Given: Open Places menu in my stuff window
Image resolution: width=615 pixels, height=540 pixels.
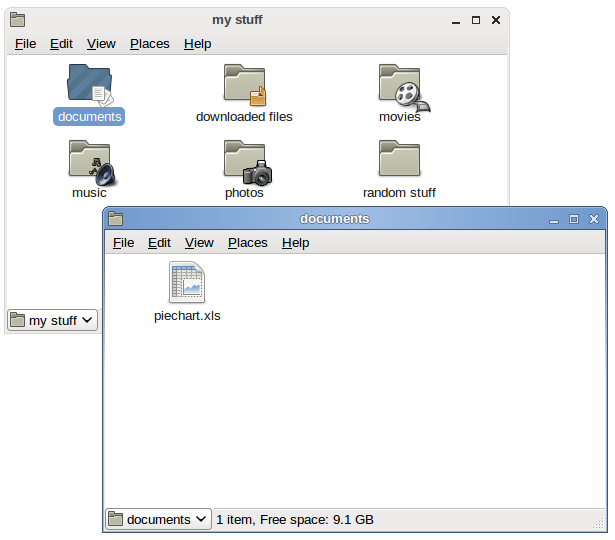Looking at the screenshot, I should (x=149, y=44).
